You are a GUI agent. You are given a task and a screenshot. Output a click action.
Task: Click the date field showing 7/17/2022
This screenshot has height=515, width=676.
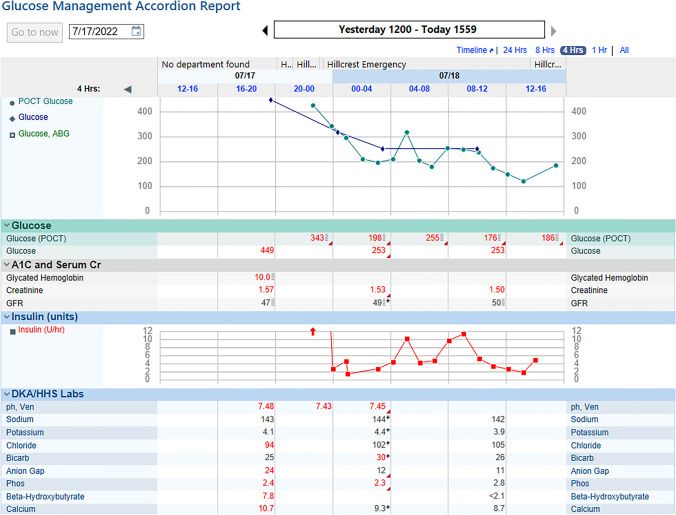(98, 32)
